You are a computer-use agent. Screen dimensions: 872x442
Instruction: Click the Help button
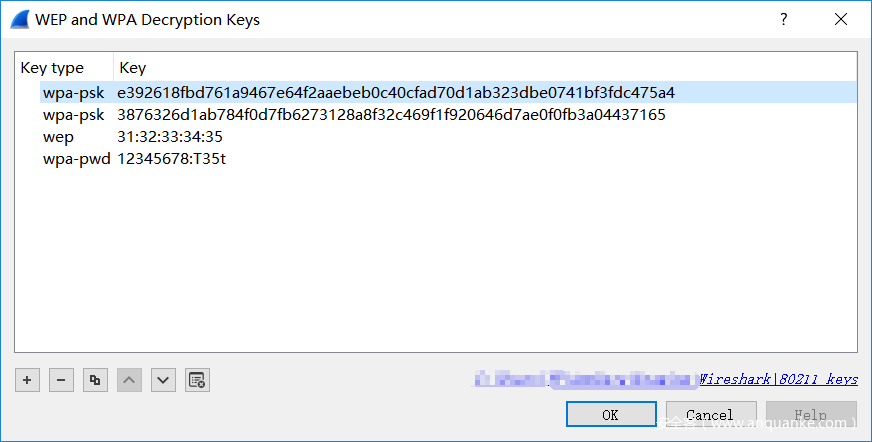point(811,415)
